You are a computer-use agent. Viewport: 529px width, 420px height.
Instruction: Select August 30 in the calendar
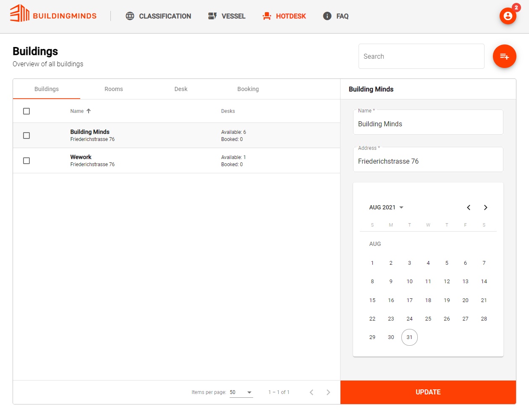coord(391,337)
